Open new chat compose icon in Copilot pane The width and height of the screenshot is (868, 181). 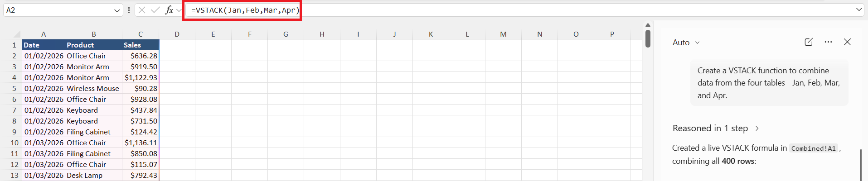click(809, 42)
